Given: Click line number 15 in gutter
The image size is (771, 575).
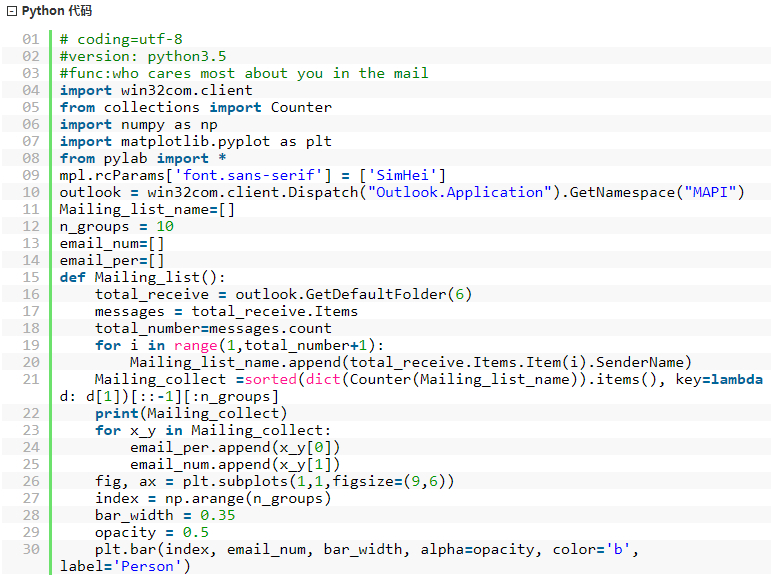Looking at the screenshot, I should point(30,277).
